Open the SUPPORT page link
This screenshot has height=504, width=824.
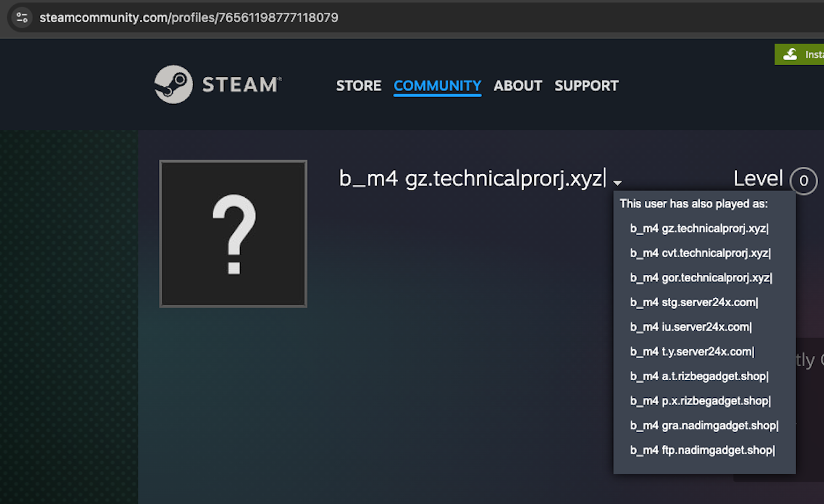click(x=586, y=86)
